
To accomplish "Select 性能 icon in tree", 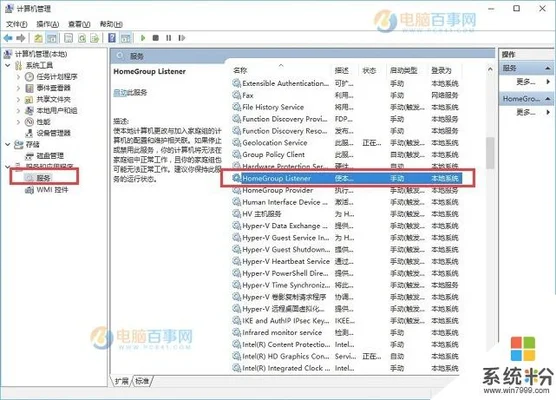I will point(29,122).
